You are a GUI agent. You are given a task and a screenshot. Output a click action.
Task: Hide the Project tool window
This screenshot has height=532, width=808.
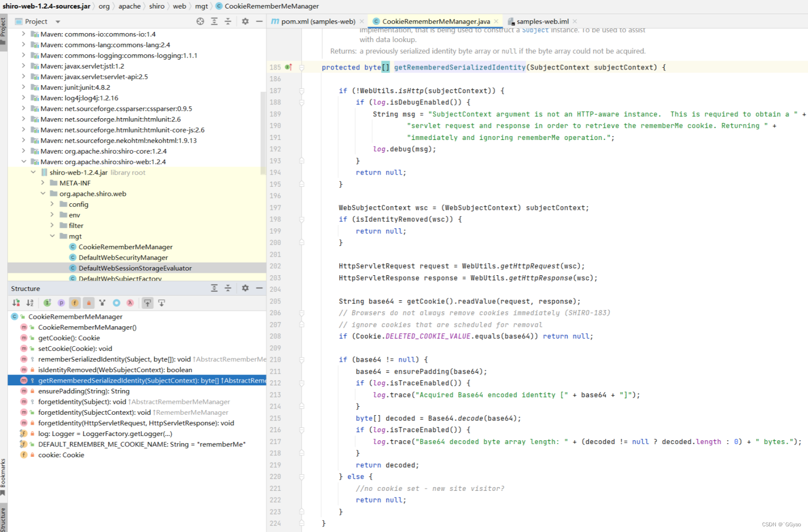pos(259,21)
